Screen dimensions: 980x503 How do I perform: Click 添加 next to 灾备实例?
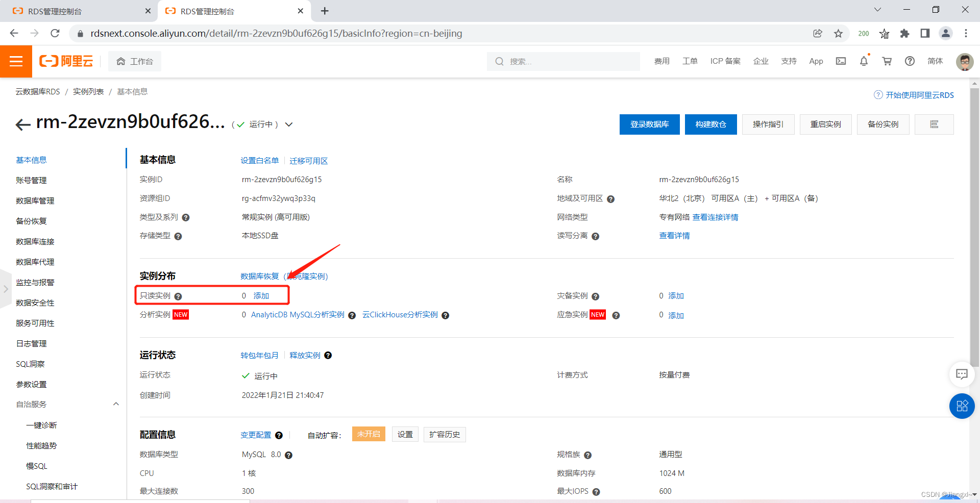676,296
